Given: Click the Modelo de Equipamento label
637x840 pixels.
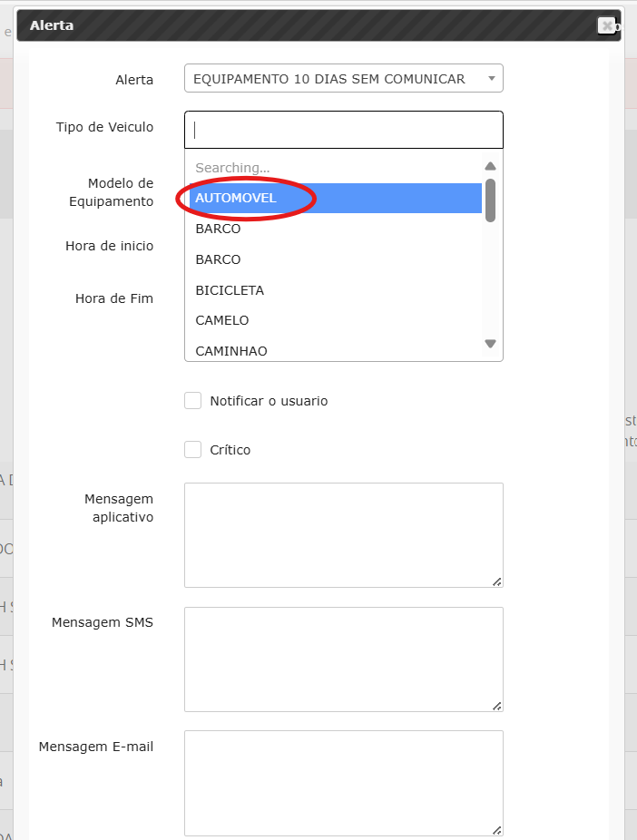Looking at the screenshot, I should [x=112, y=192].
